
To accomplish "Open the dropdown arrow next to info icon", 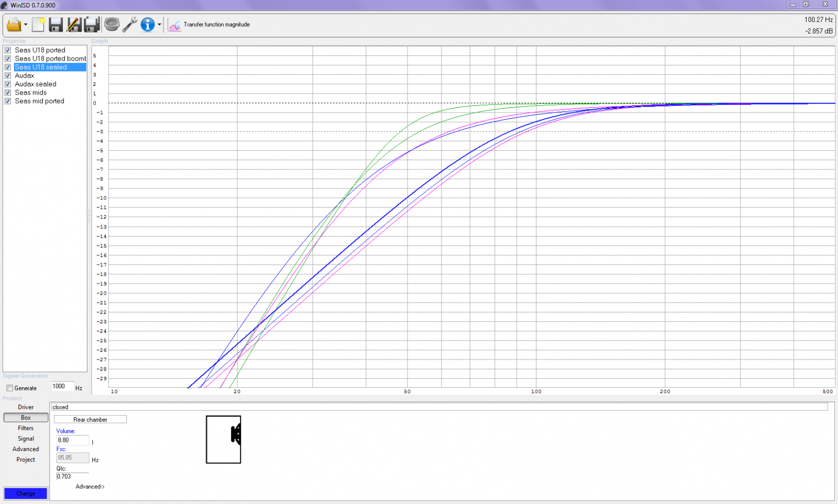I will 159,25.
